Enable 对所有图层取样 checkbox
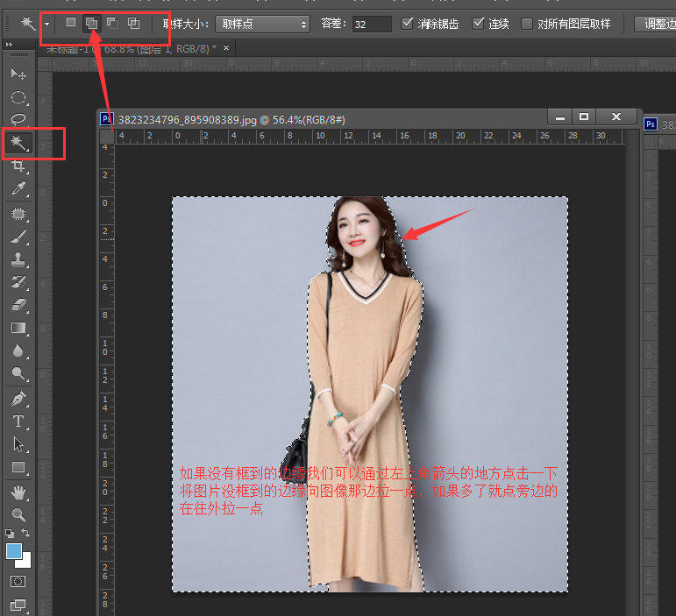The width and height of the screenshot is (676, 616). coord(527,24)
